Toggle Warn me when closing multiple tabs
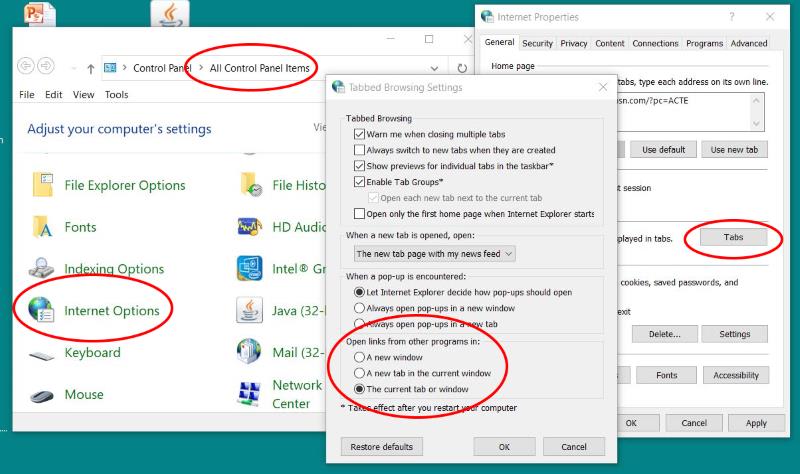Viewport: 800px width, 474px height. tap(359, 134)
